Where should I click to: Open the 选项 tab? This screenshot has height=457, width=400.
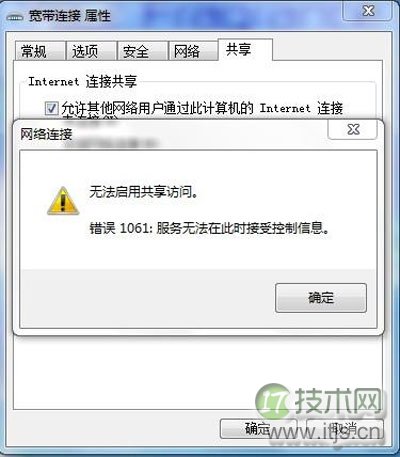pyautogui.click(x=91, y=51)
